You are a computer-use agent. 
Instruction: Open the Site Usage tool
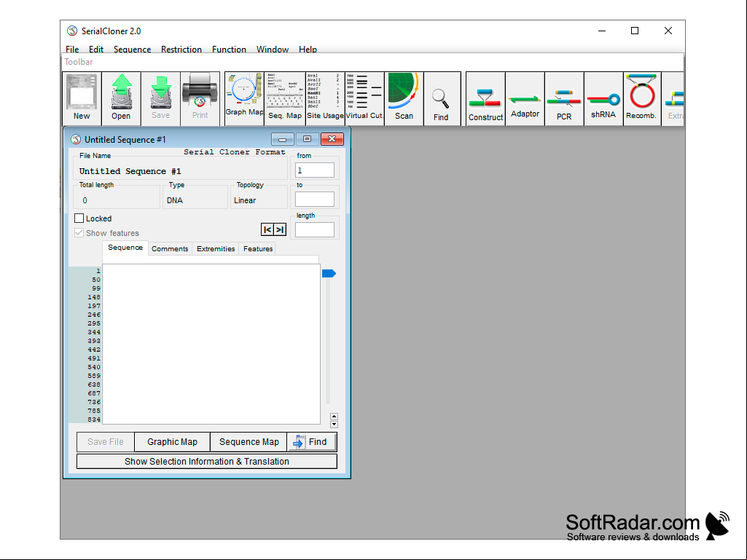[x=325, y=98]
